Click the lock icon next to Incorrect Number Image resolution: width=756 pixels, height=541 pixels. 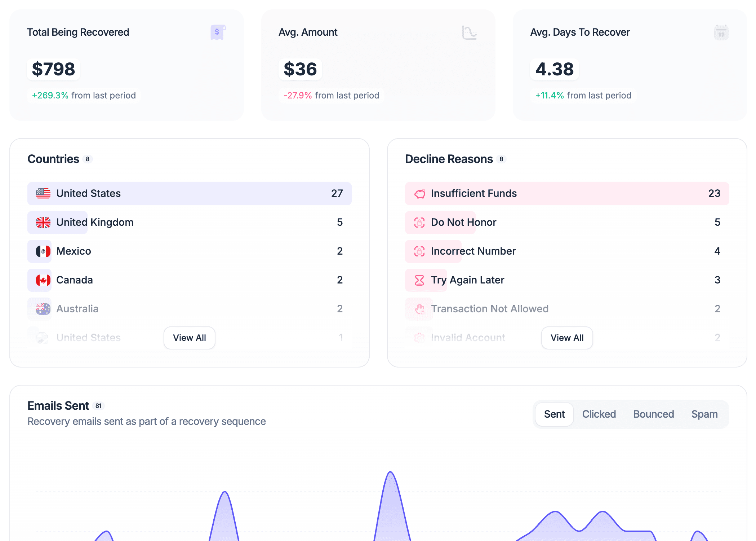tap(419, 251)
